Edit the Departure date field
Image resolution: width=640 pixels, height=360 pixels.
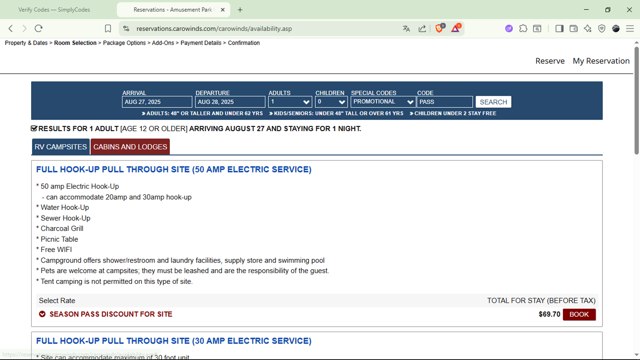click(230, 102)
